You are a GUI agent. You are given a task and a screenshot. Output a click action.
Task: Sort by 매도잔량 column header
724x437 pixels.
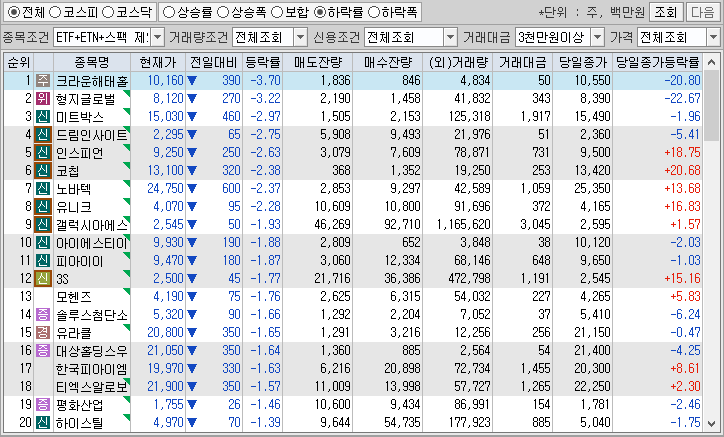click(318, 62)
